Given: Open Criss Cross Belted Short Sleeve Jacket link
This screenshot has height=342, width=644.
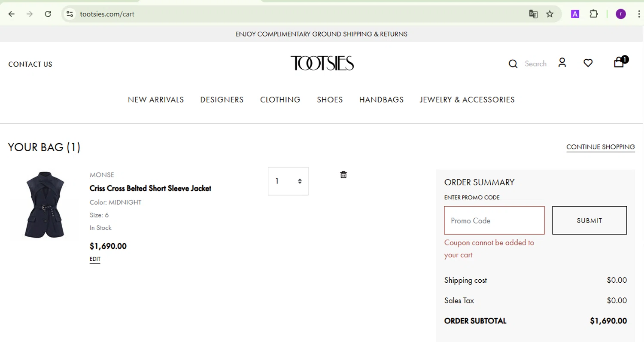Looking at the screenshot, I should [x=150, y=188].
